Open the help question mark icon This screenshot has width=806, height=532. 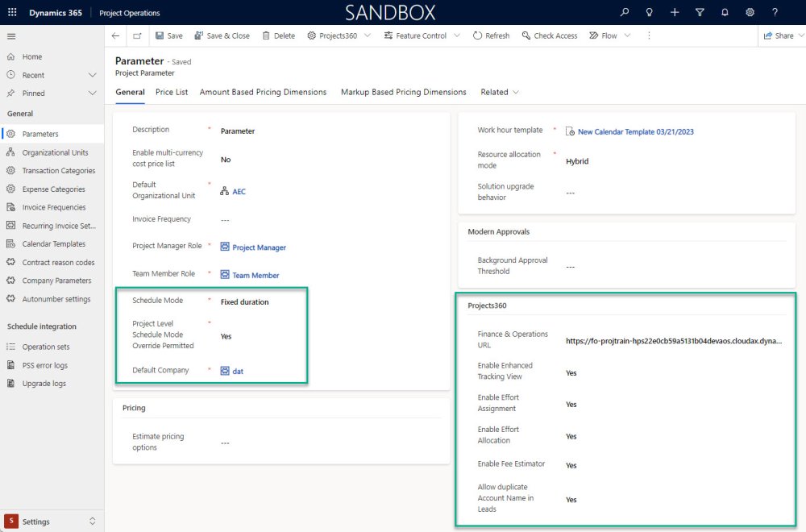(x=775, y=12)
